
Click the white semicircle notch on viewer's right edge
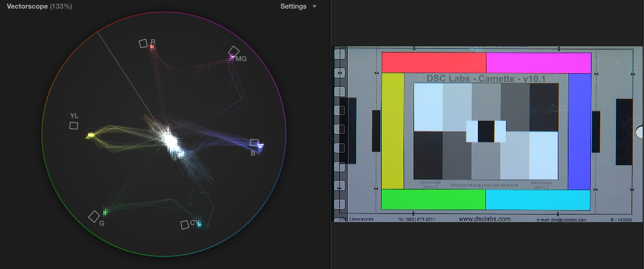640,131
